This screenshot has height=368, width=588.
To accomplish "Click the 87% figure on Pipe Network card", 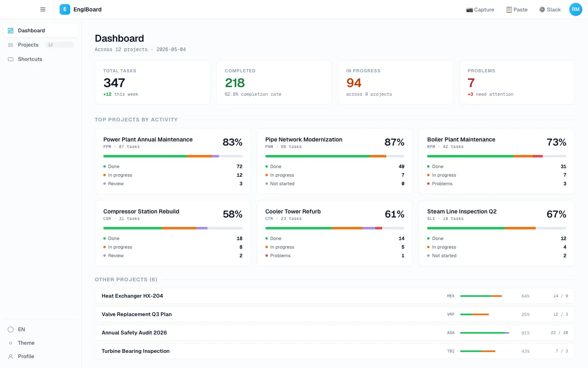I will [x=394, y=142].
